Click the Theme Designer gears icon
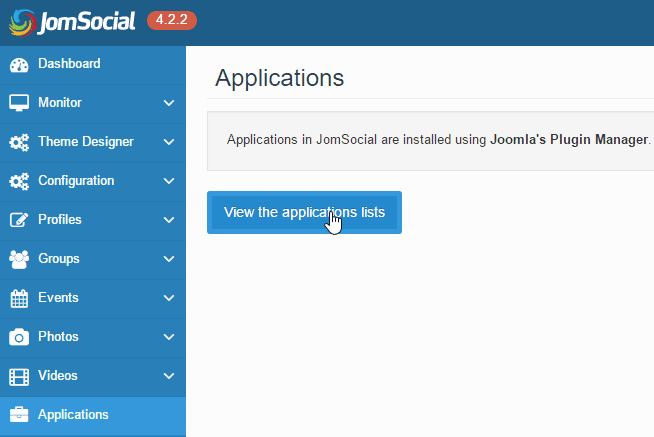654x437 pixels. pos(19,142)
